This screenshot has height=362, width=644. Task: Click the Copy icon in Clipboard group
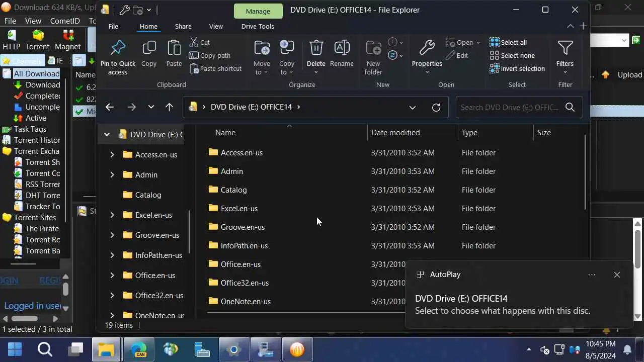149,48
